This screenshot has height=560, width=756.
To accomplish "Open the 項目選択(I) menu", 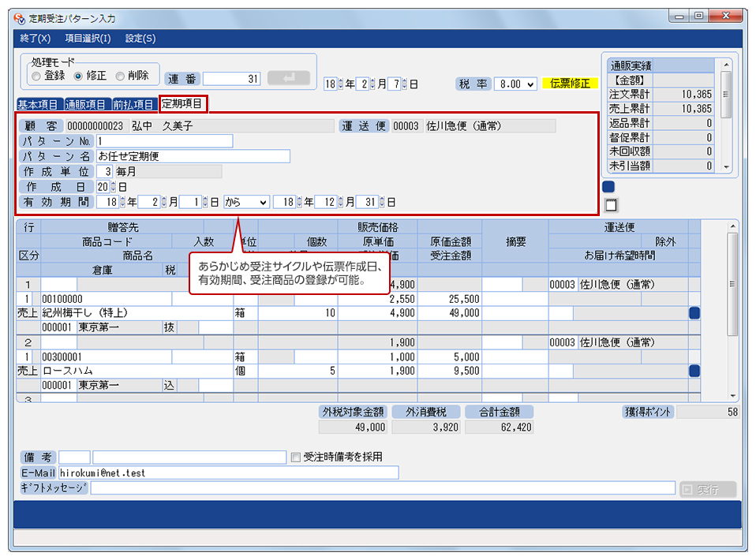I will pyautogui.click(x=88, y=38).
